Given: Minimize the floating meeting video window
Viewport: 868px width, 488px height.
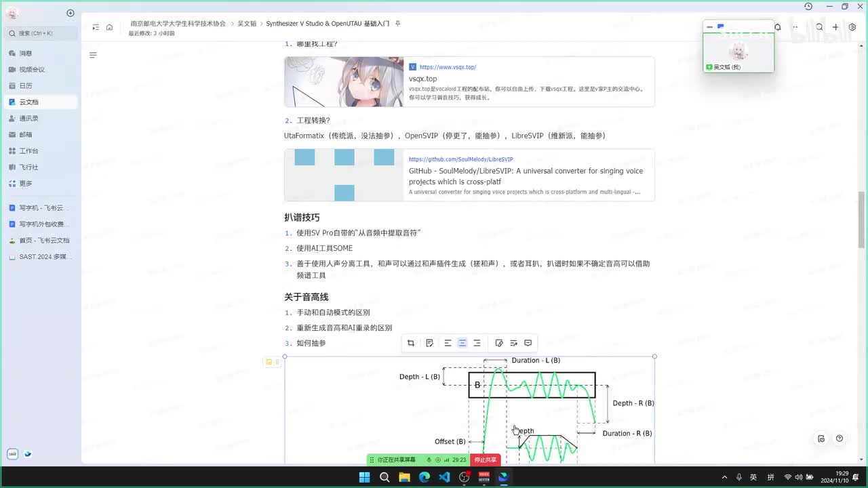Looking at the screenshot, I should pos(710,27).
